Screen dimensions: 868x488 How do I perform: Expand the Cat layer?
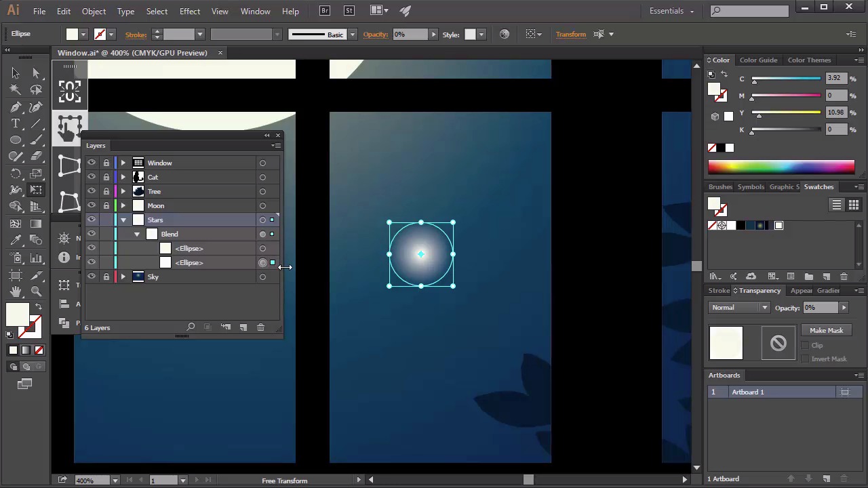pos(123,177)
